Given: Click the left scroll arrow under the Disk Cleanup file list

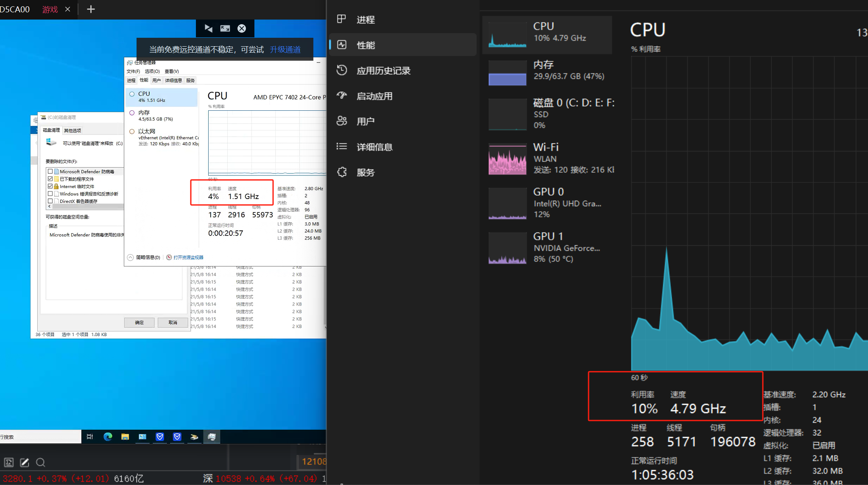Looking at the screenshot, I should (x=50, y=207).
